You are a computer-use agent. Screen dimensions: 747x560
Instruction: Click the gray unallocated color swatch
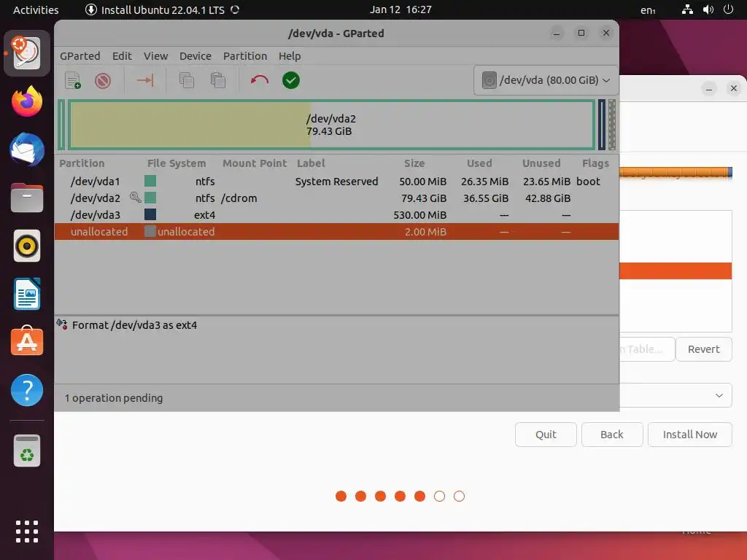[150, 231]
